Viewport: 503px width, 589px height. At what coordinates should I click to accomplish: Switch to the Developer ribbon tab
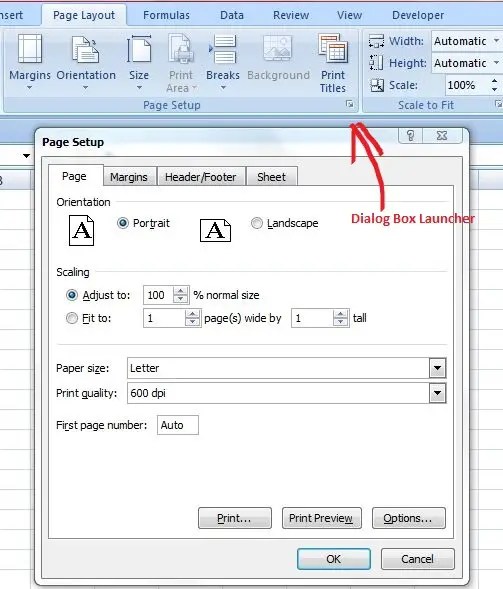coord(418,15)
